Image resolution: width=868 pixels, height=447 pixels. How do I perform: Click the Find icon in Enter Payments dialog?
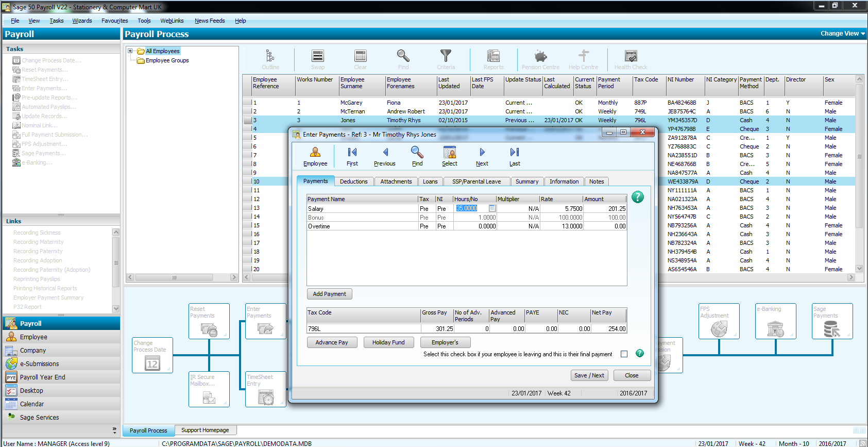(417, 156)
